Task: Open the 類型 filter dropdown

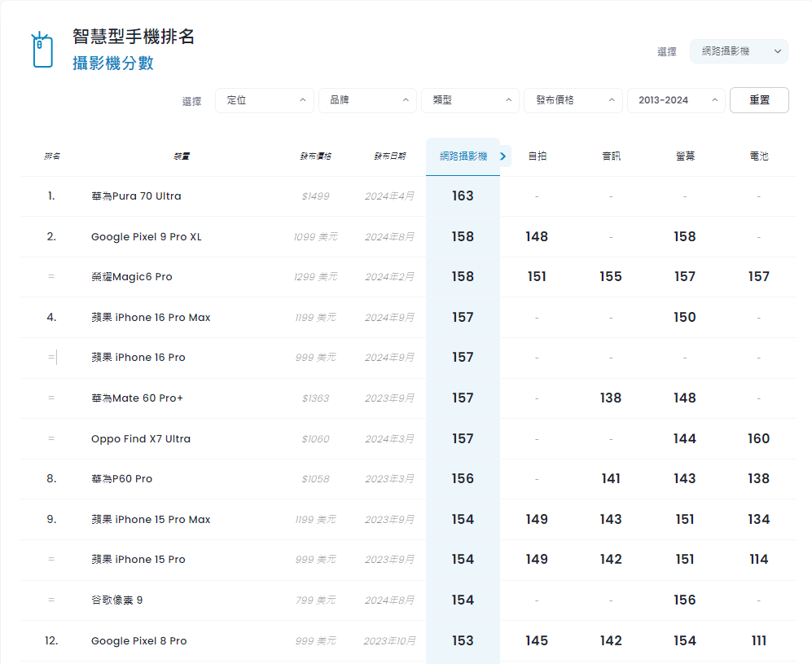Action: tap(470, 100)
